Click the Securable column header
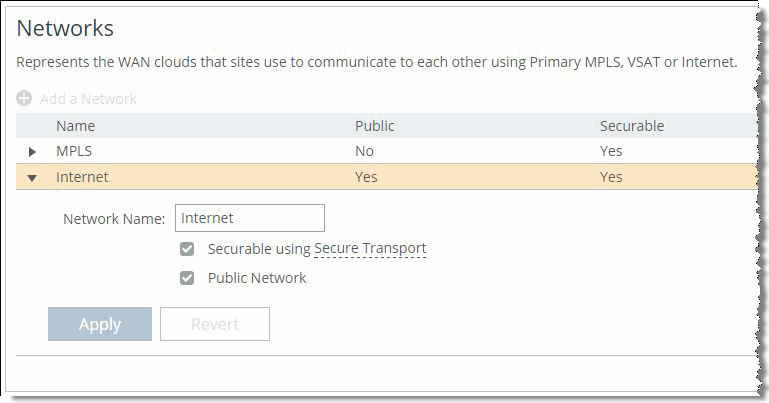 click(x=631, y=126)
